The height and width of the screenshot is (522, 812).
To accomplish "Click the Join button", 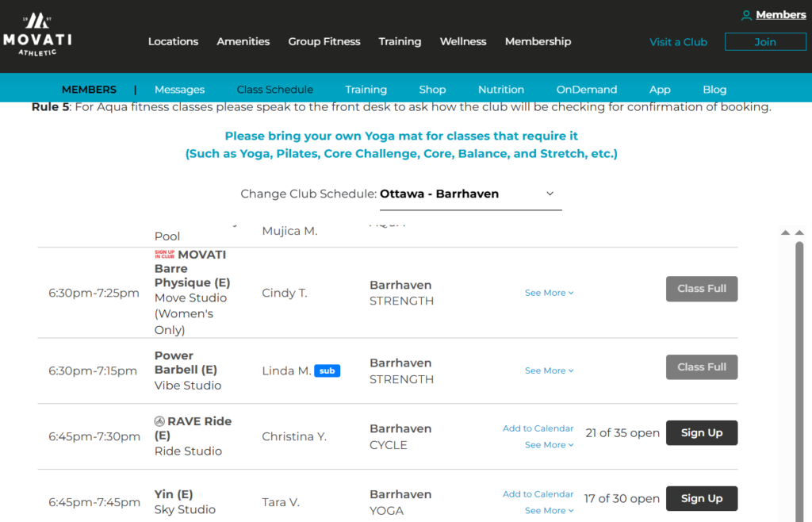I will [765, 42].
